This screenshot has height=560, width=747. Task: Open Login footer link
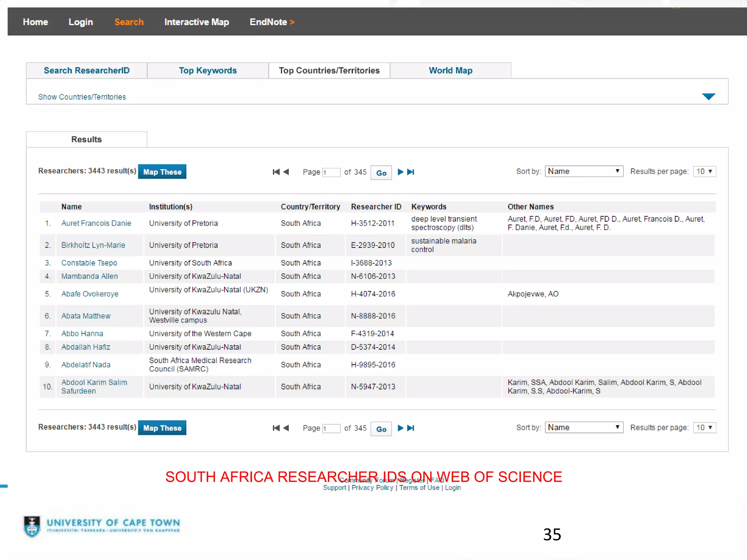point(453,488)
